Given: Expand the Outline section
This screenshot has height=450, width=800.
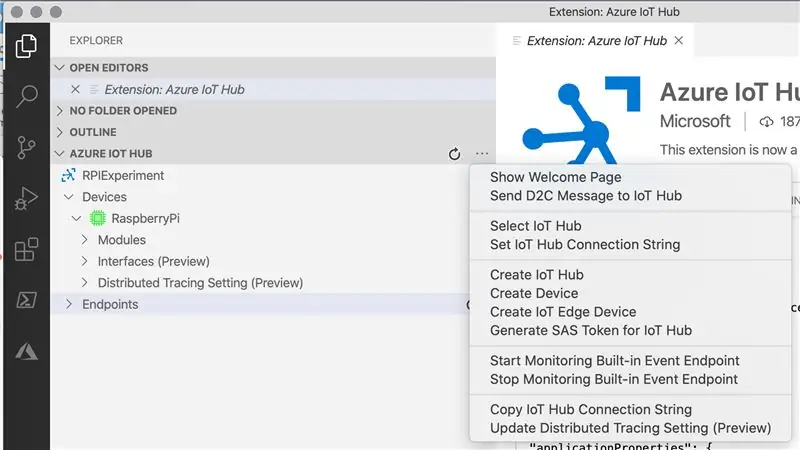Looking at the screenshot, I should click(x=60, y=132).
